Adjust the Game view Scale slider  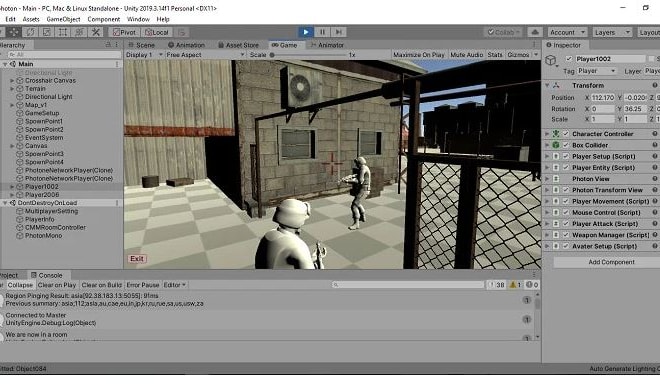click(x=308, y=55)
